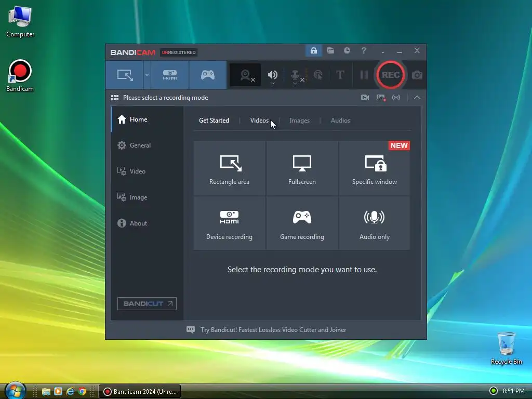Open the Windows Start orb
Image resolution: width=532 pixels, height=399 pixels.
tap(15, 391)
